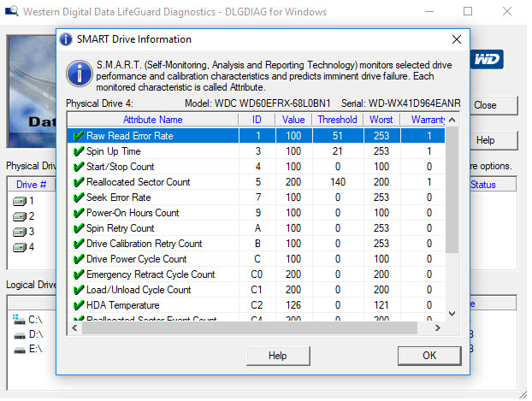Sort by ID column header

257,120
